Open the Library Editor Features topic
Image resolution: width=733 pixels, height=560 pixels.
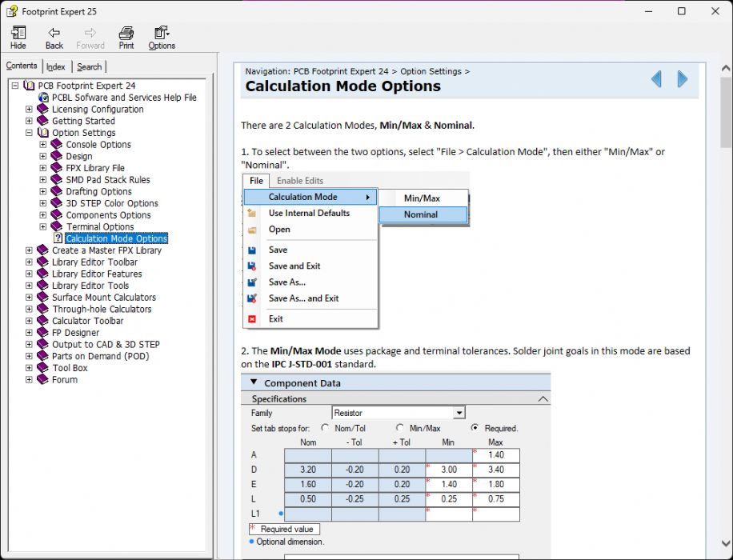tap(97, 274)
